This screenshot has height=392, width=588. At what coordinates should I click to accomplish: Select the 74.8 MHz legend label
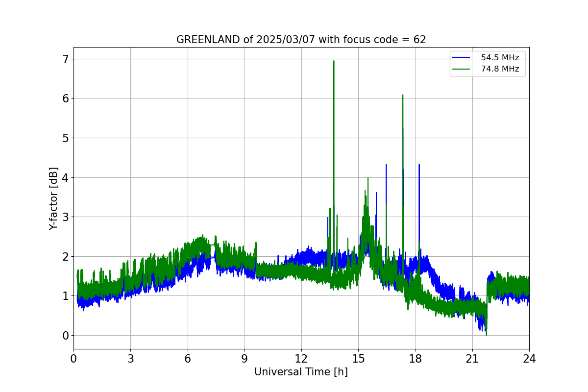click(500, 69)
